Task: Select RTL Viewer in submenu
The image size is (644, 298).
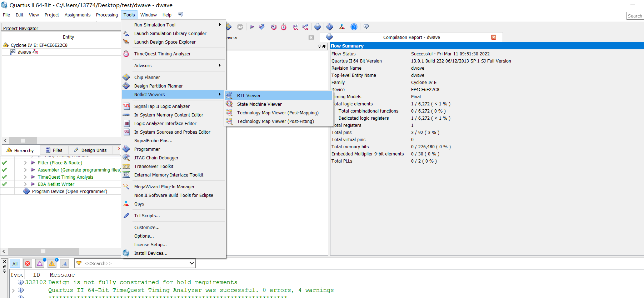Action: (278, 95)
